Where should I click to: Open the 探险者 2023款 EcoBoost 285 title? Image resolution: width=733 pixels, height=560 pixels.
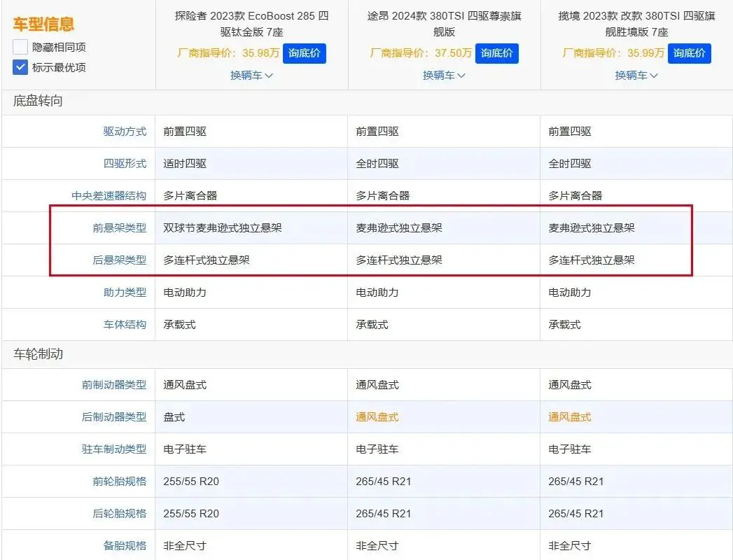point(251,24)
